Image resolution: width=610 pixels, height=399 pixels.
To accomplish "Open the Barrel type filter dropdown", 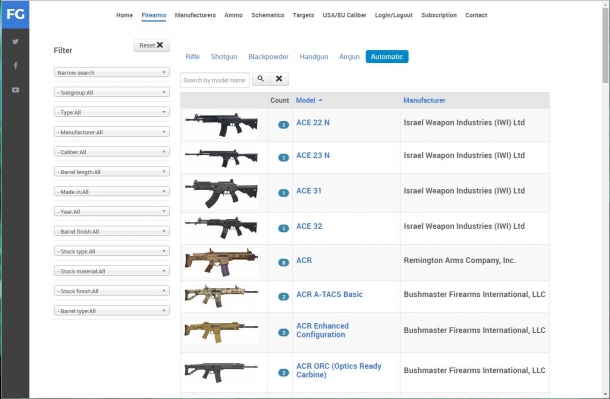I will pos(112,311).
